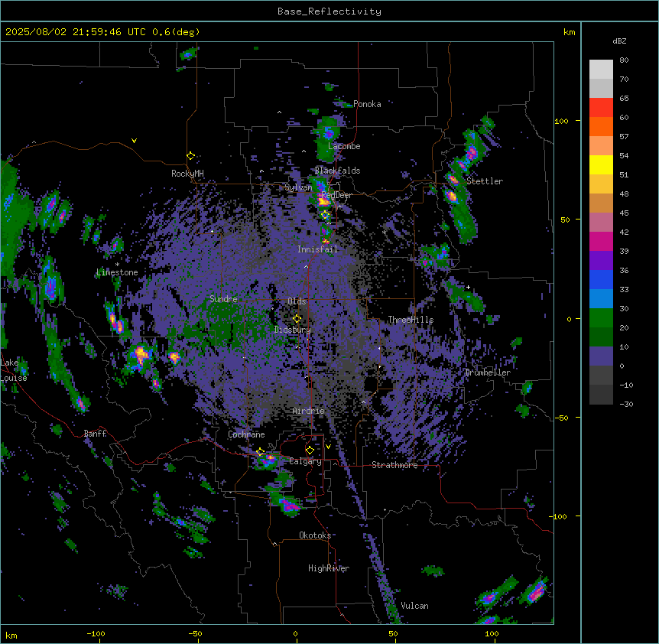Click the blue 36 dBZ legend swatch
This screenshot has height=644, width=659.
(601, 279)
